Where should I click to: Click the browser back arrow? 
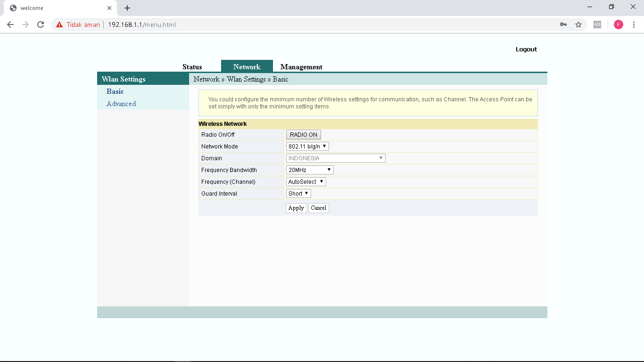click(x=10, y=25)
